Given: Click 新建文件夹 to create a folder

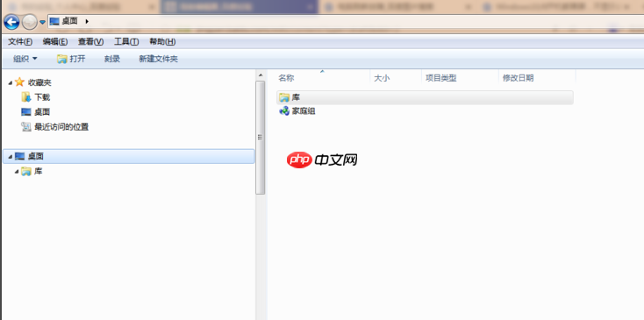Looking at the screenshot, I should [159, 59].
